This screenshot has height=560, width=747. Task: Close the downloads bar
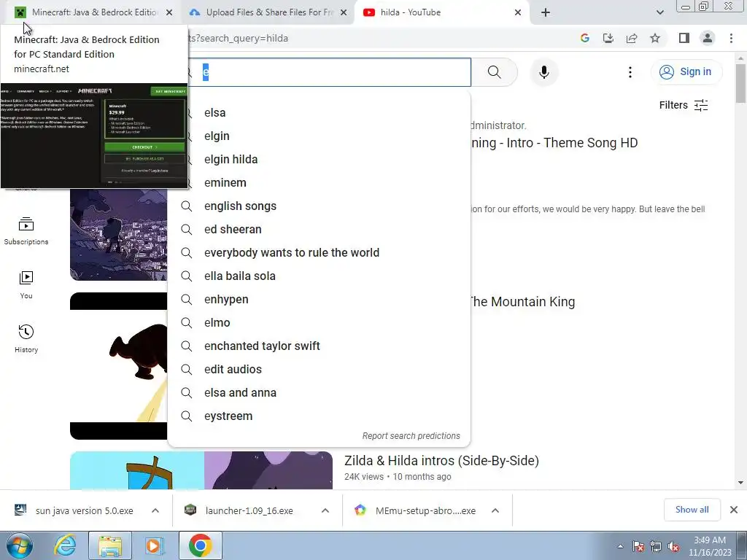click(734, 510)
